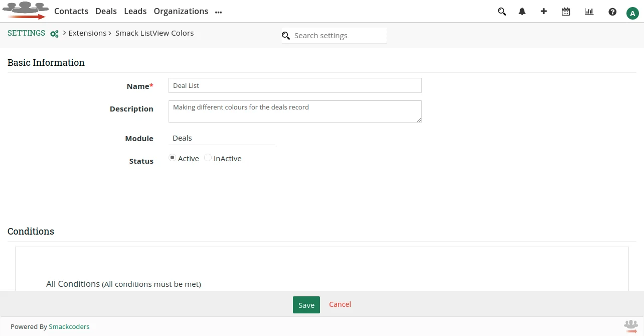Select the Active status radio button

tap(172, 158)
